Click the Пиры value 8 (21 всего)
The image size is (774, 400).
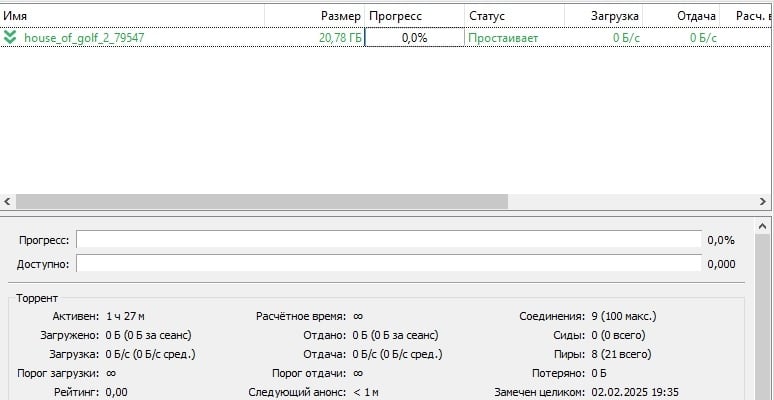tap(621, 354)
